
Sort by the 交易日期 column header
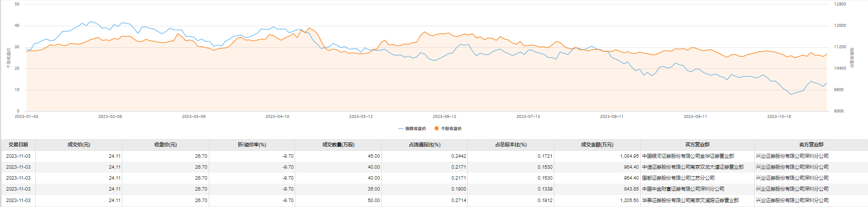click(x=18, y=145)
